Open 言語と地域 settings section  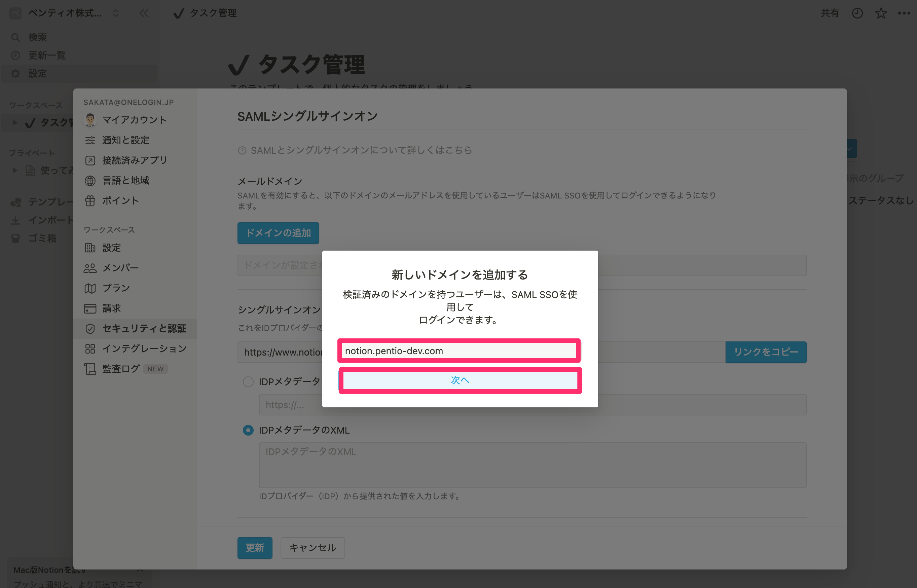coord(135,181)
